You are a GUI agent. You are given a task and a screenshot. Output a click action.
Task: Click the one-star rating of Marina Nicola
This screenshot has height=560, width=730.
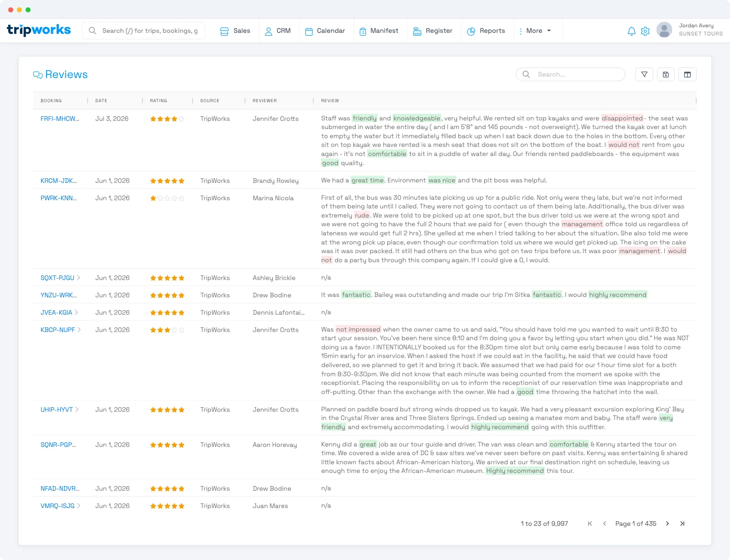pos(167,198)
